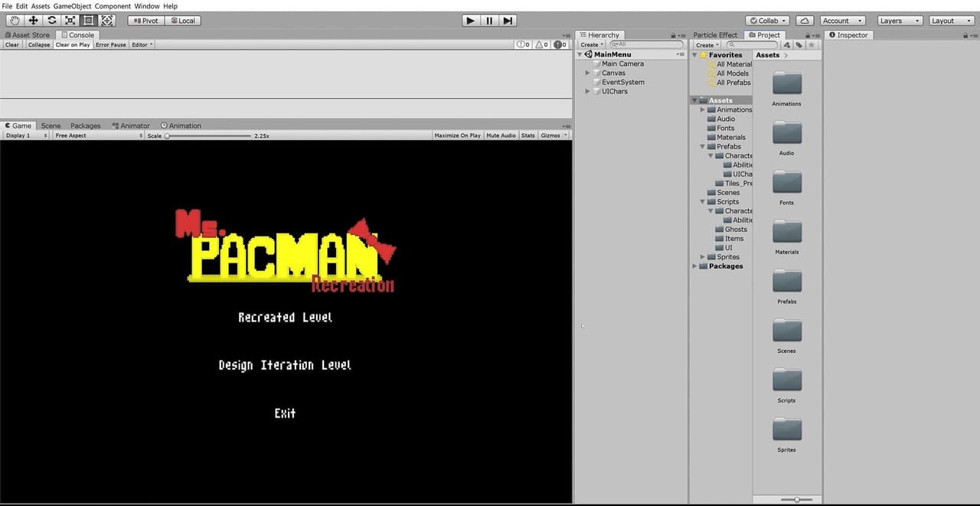The width and height of the screenshot is (980, 506).
Task: Select the Rotate tool
Action: click(51, 21)
